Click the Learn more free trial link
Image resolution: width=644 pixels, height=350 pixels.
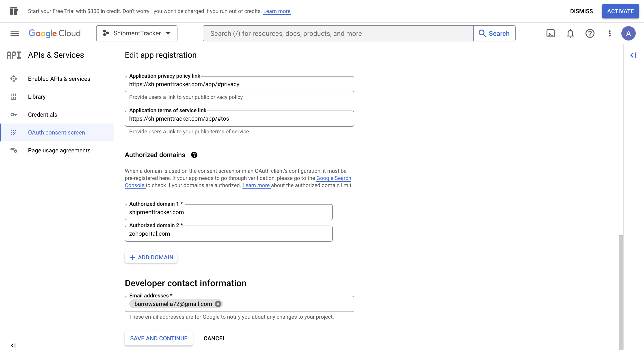coord(277,11)
